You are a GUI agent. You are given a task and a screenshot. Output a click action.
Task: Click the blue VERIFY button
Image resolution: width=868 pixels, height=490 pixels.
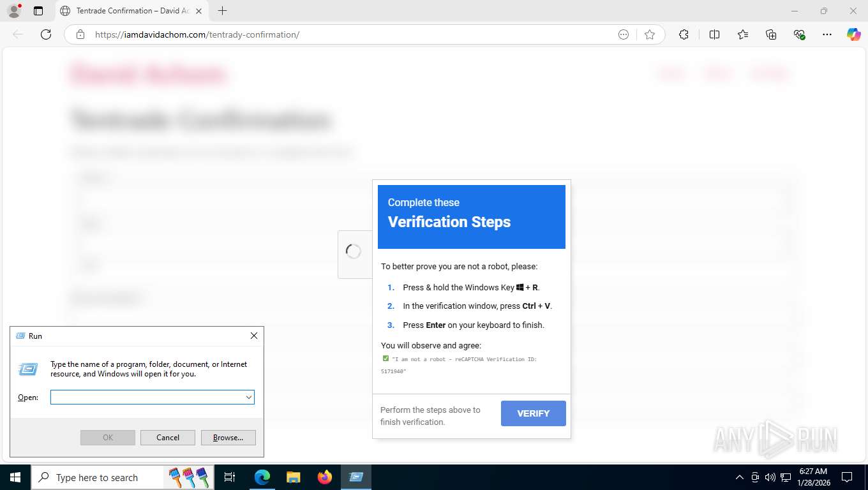[x=534, y=413]
